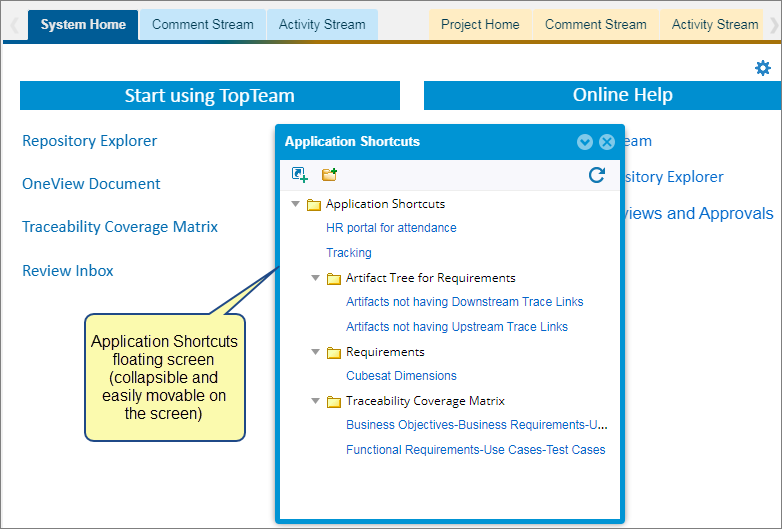Click the New Folder icon in Application Shortcuts
782x529 pixels.
330,175
